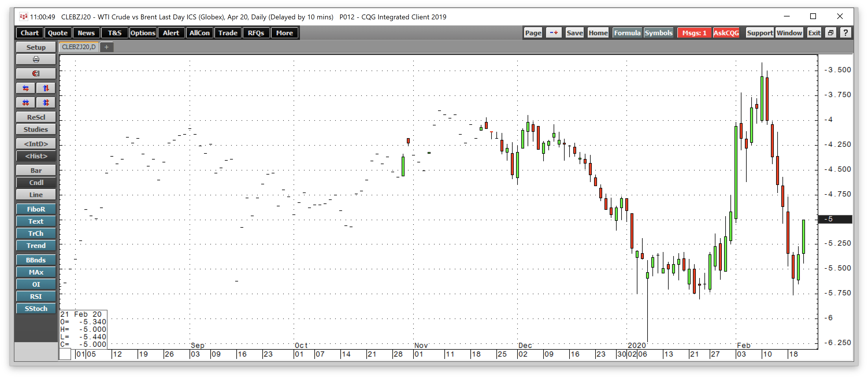Image resolution: width=868 pixels, height=378 pixels.
Task: Click the printer icon button
Action: [36, 59]
